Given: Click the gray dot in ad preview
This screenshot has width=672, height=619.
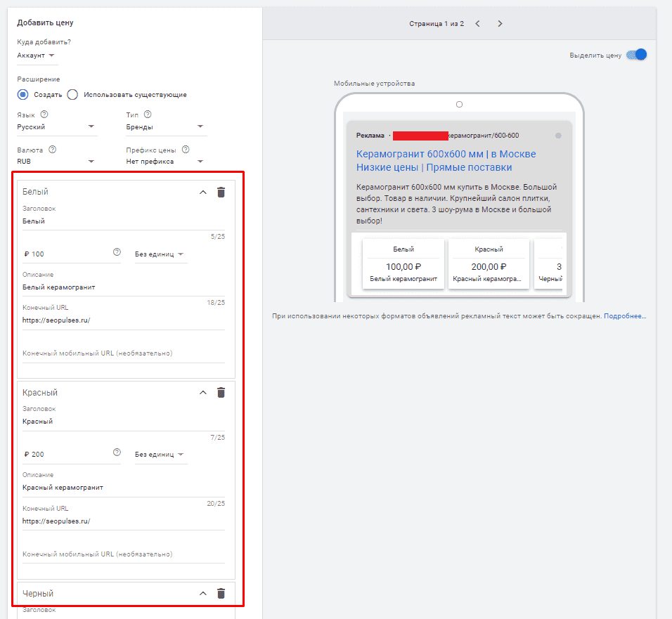Looking at the screenshot, I should (x=558, y=136).
